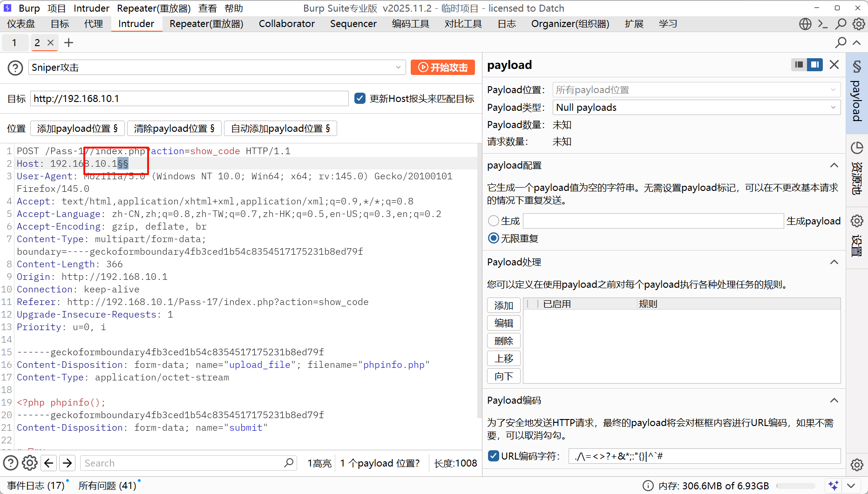This screenshot has height=494, width=868.
Task: Click the top toolbar search magnifier
Action: coord(841,24)
